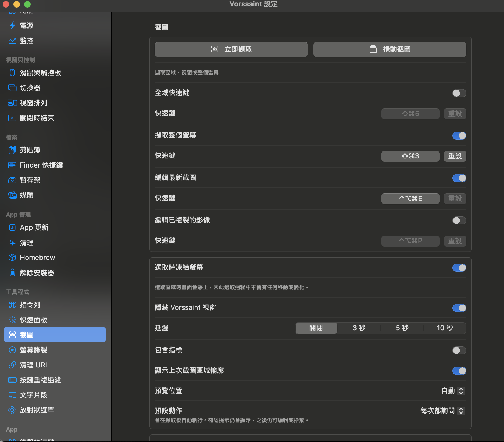
Task: Click the 切換器 switcher icon
Action: coord(12,88)
